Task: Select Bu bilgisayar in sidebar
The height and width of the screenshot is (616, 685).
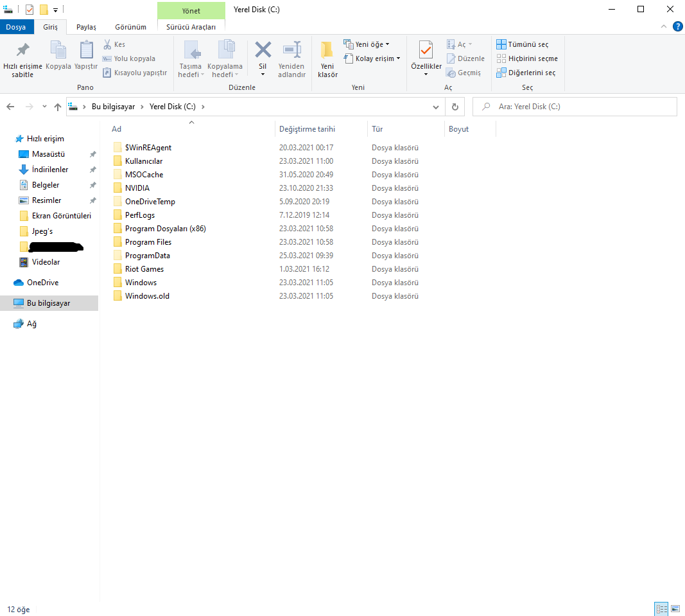Action: [49, 303]
